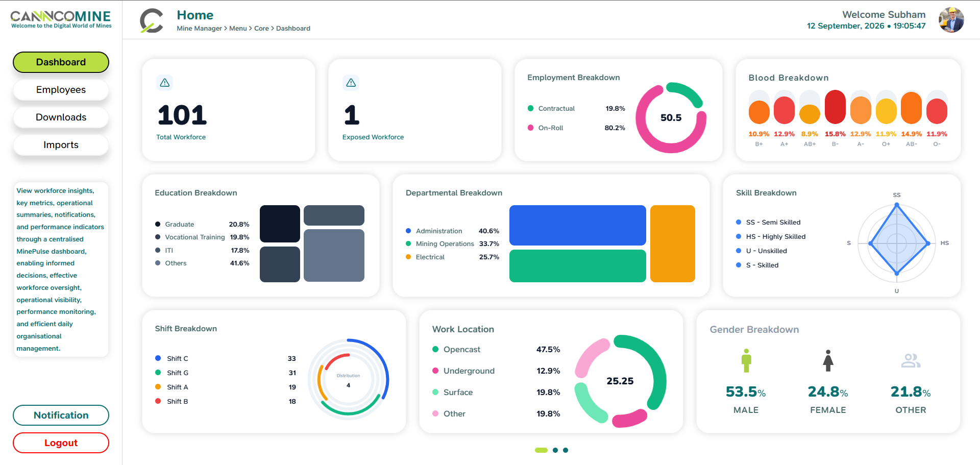Image resolution: width=980 pixels, height=465 pixels.
Task: Open the Notification panel
Action: coord(61,415)
